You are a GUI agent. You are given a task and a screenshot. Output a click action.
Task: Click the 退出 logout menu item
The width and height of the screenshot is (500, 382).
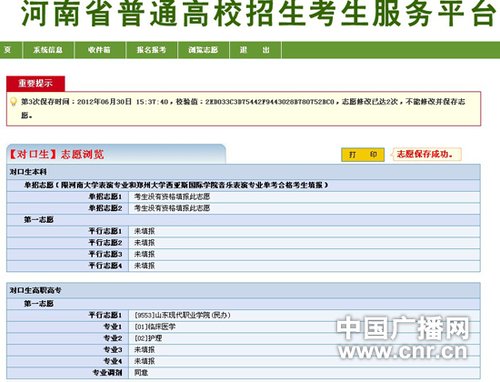tap(255, 50)
